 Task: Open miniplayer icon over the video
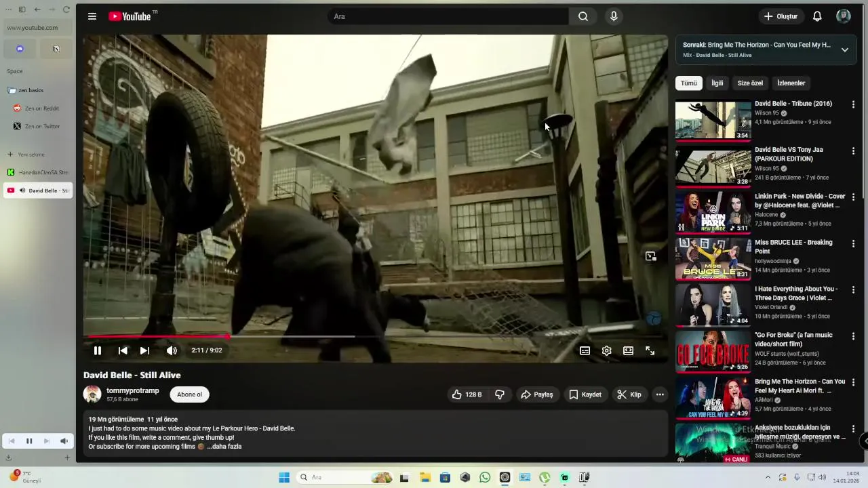[651, 256]
